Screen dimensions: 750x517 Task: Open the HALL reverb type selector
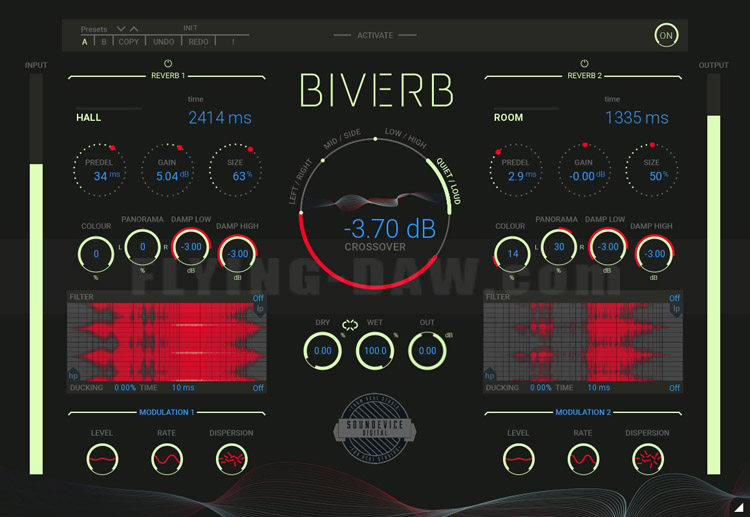pyautogui.click(x=88, y=118)
